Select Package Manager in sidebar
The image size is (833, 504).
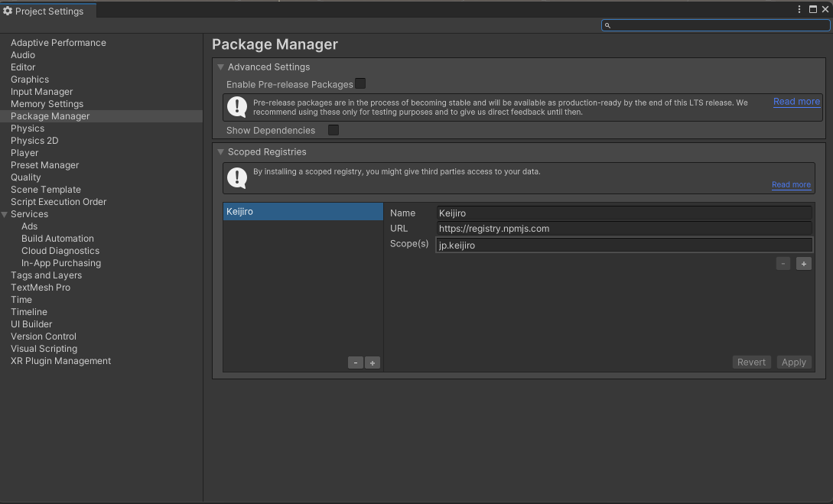[101, 115]
